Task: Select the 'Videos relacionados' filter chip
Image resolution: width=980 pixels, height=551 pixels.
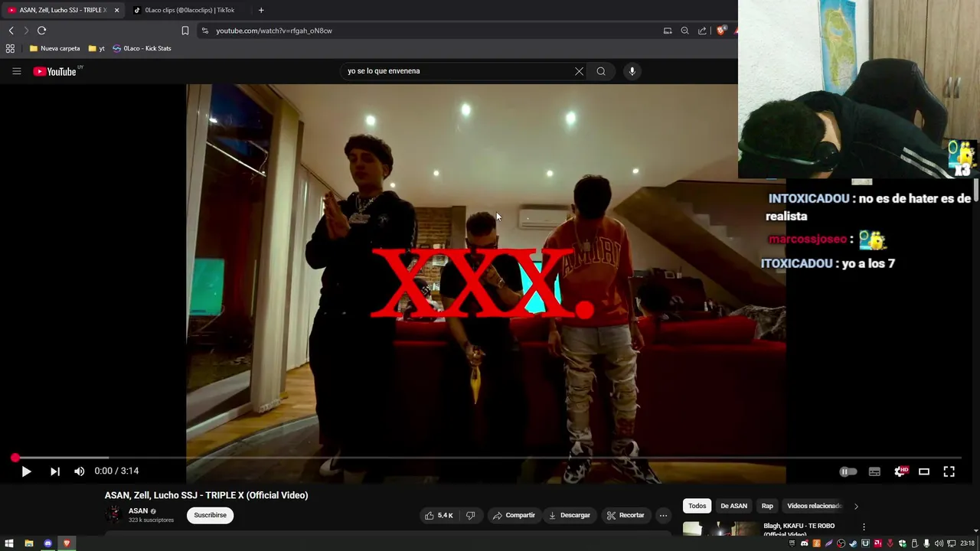Action: 814,506
